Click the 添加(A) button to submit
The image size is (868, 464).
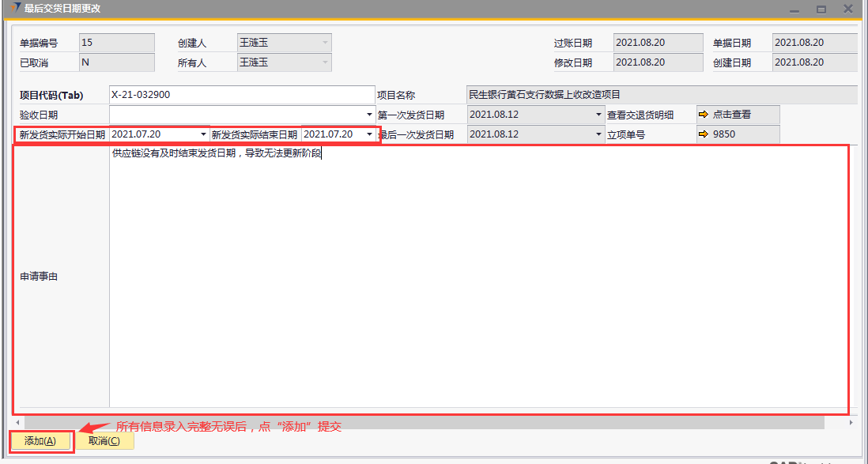(x=40, y=441)
